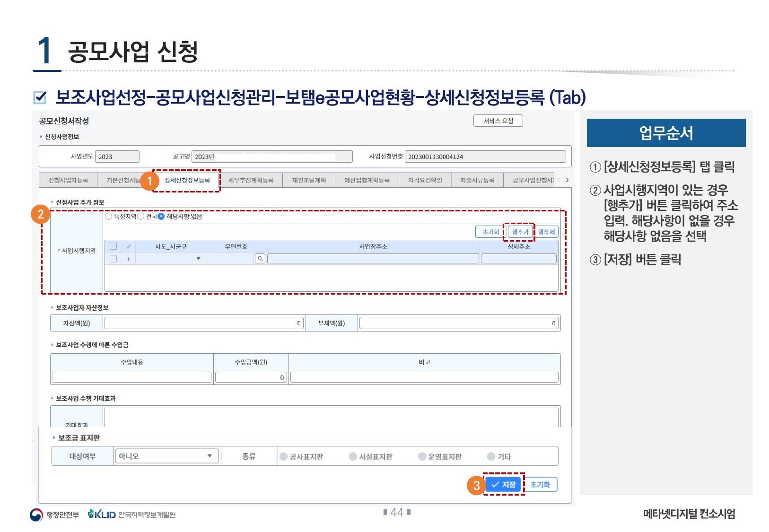Select the 공사표지판 radio option
769x532 pixels.
[284, 456]
